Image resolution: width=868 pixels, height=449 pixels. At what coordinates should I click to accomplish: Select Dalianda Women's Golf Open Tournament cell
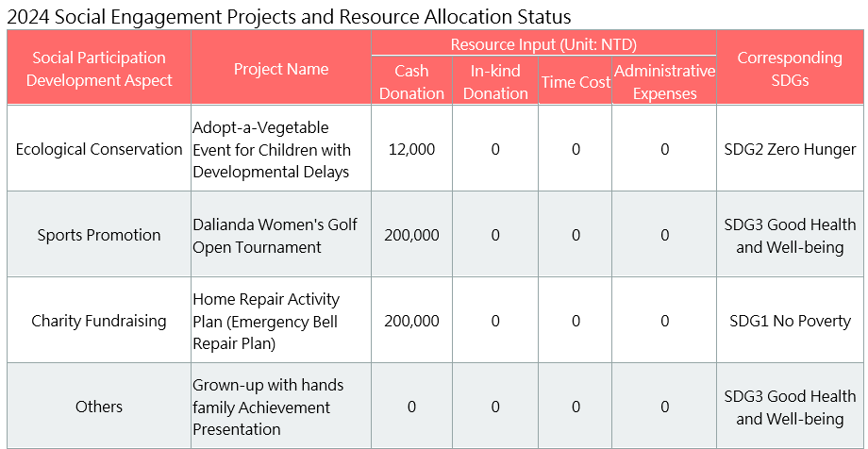275,236
